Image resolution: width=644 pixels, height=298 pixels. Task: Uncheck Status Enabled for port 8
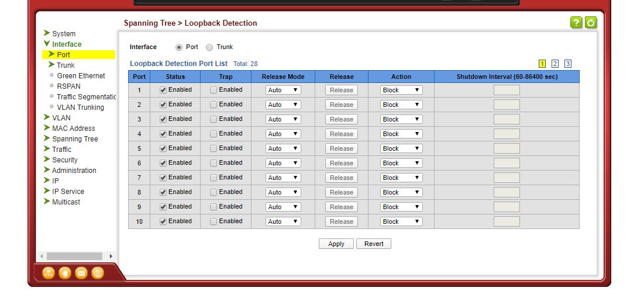point(163,192)
